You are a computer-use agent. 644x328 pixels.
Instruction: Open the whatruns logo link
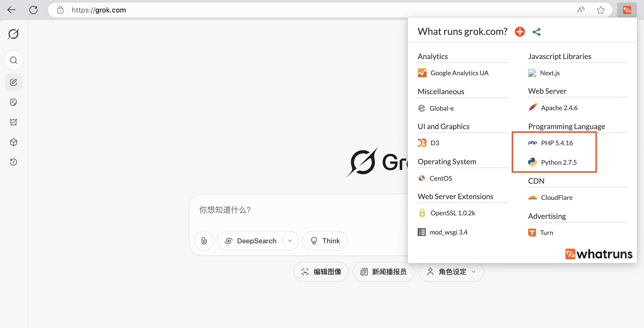[x=598, y=254]
